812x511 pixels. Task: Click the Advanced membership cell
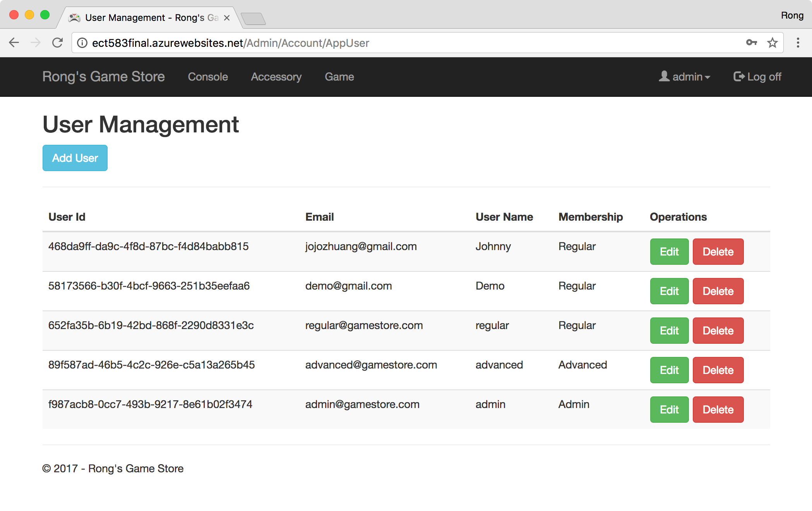click(x=583, y=365)
